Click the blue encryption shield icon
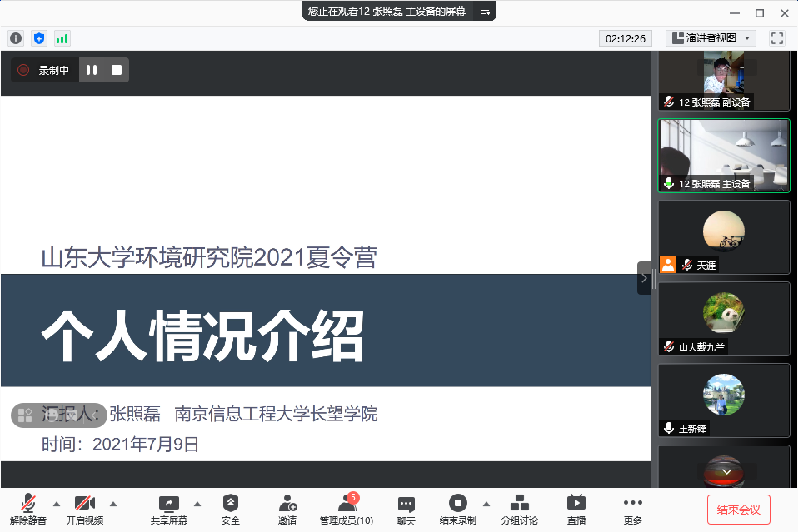 (x=39, y=38)
